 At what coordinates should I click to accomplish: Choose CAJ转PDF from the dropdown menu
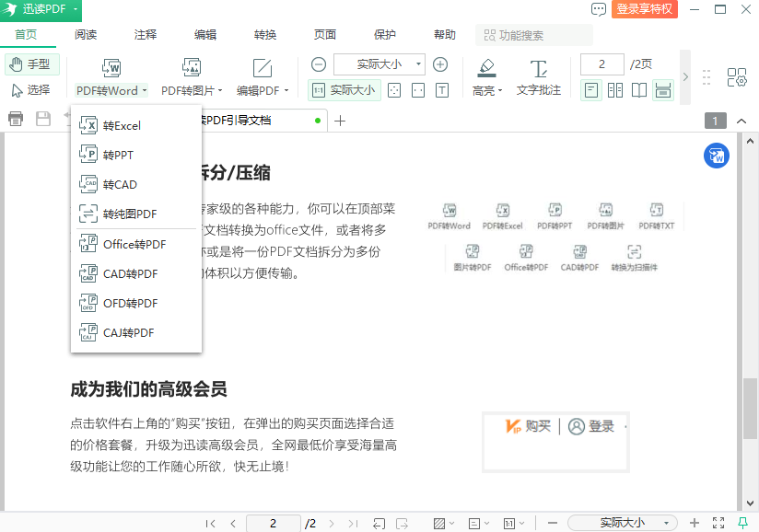pos(136,333)
